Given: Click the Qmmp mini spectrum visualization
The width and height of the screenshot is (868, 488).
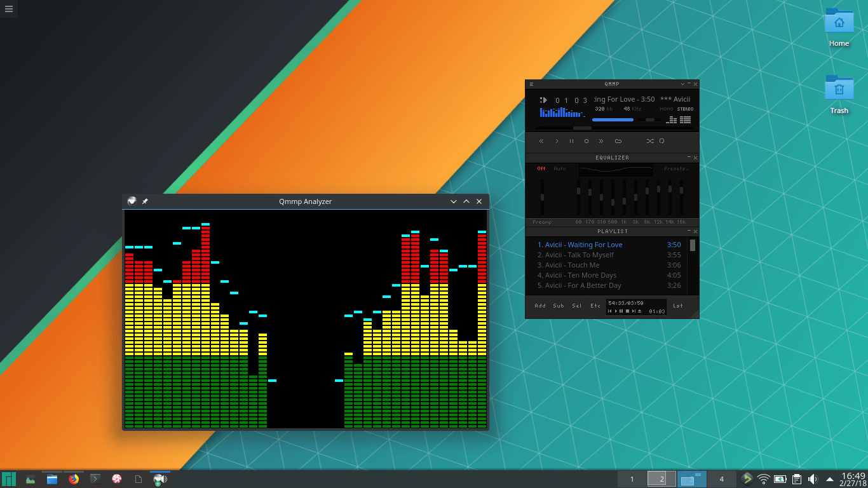Looking at the screenshot, I should 562,112.
